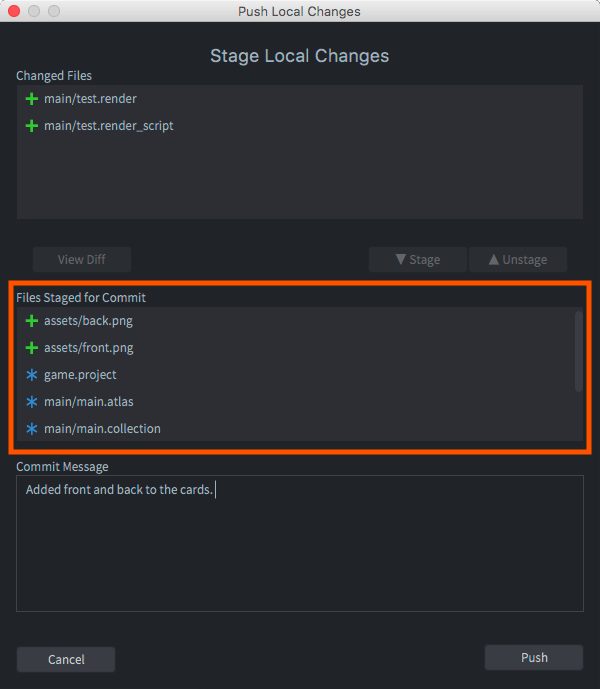Screen dimensions: 600x689
Task: Push the staged changes
Action: tap(534, 657)
